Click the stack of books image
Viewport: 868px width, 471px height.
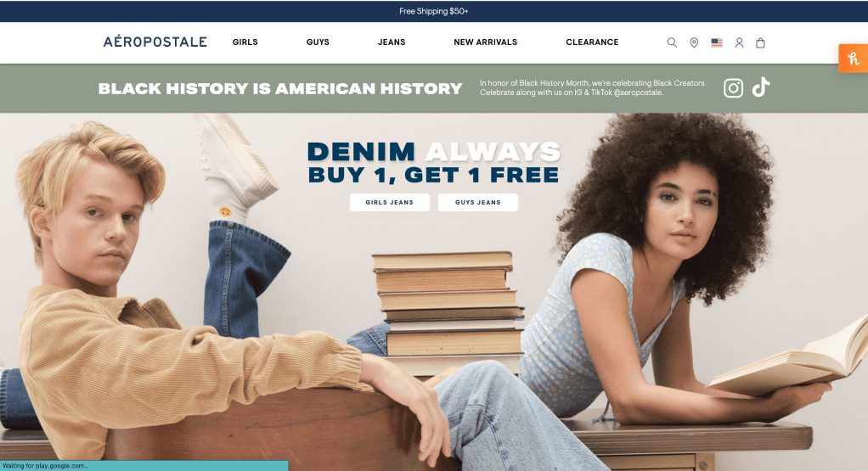(x=448, y=312)
